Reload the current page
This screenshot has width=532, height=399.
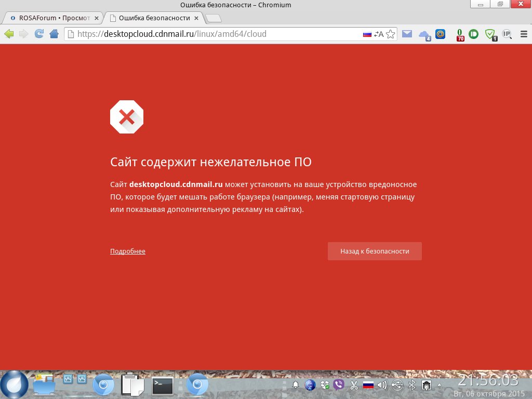tap(39, 34)
